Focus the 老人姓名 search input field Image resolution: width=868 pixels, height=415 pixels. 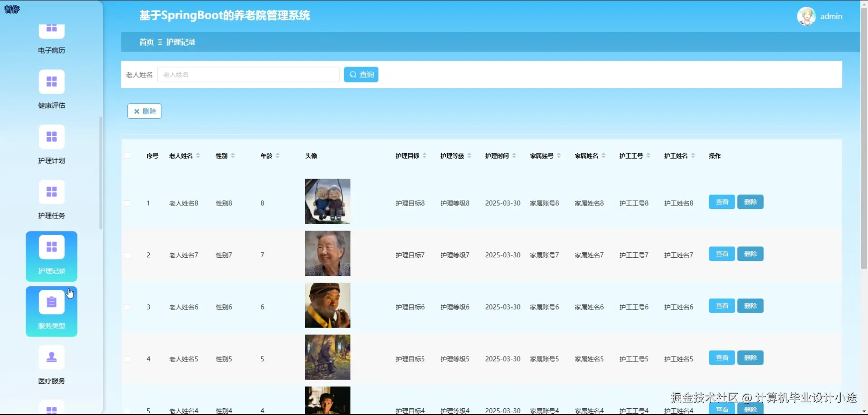point(248,75)
